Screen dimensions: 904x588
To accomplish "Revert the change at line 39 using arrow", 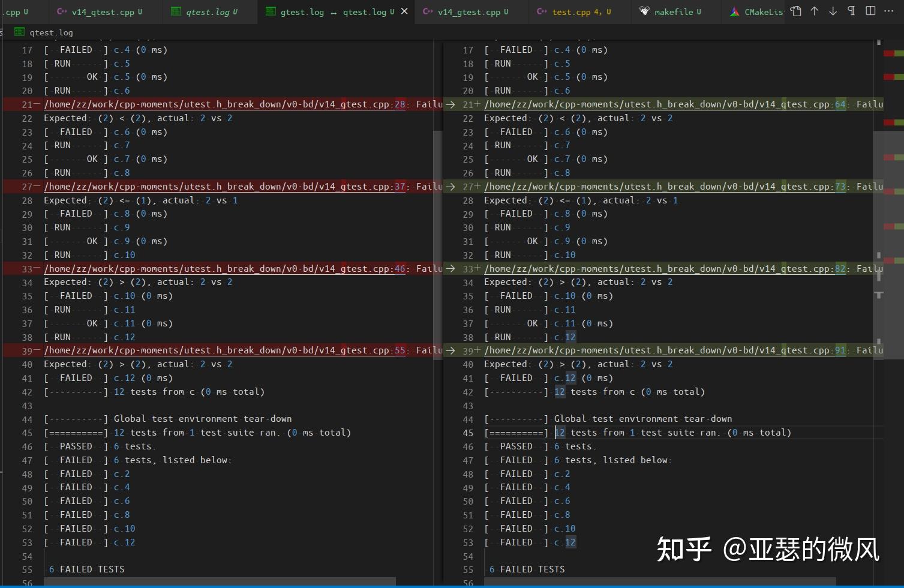I will (450, 350).
